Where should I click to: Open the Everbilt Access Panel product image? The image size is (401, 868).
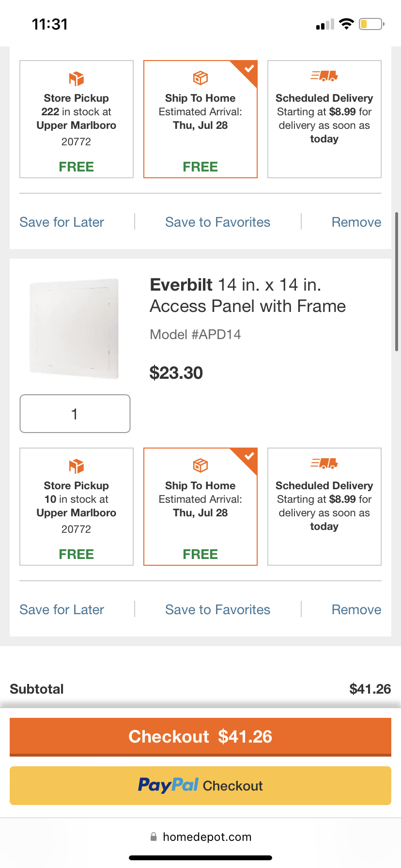75,328
